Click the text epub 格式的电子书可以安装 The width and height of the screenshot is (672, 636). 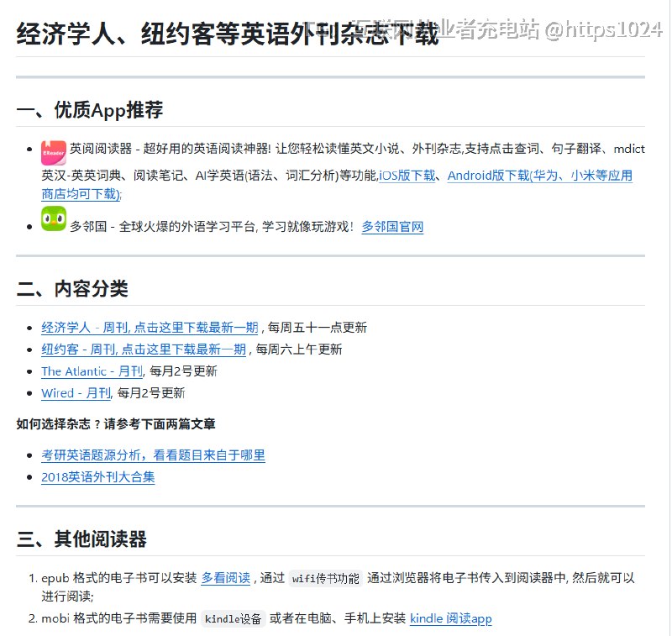coord(119,578)
